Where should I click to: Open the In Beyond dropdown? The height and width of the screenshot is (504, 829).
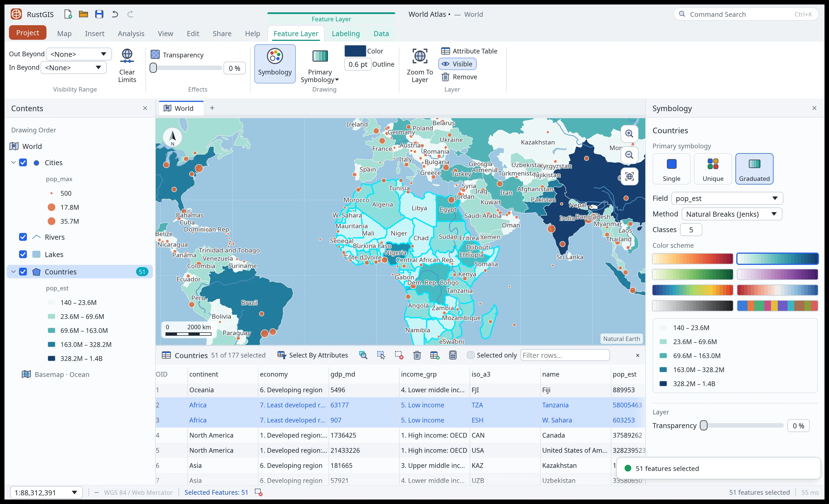(x=73, y=68)
